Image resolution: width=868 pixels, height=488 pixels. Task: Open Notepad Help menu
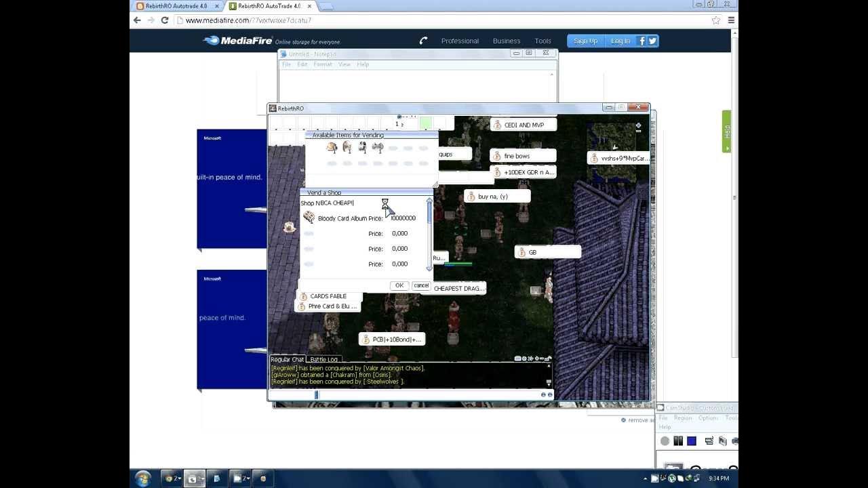coord(363,64)
